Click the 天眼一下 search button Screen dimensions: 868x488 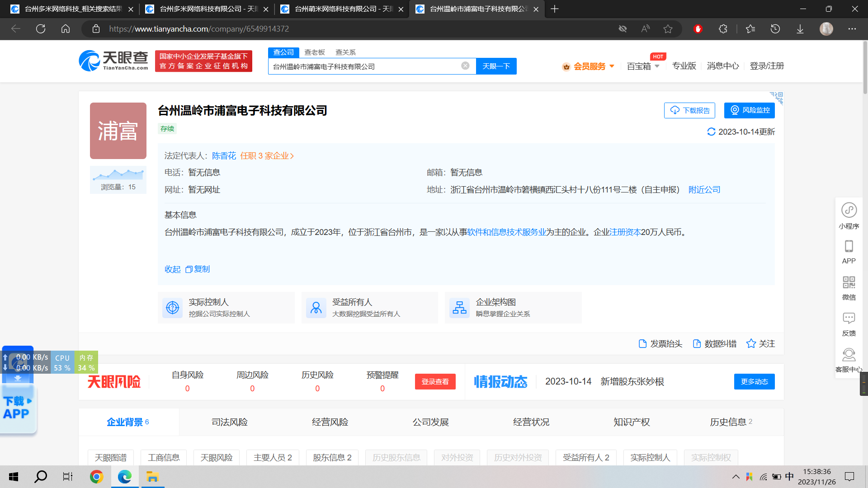click(496, 66)
